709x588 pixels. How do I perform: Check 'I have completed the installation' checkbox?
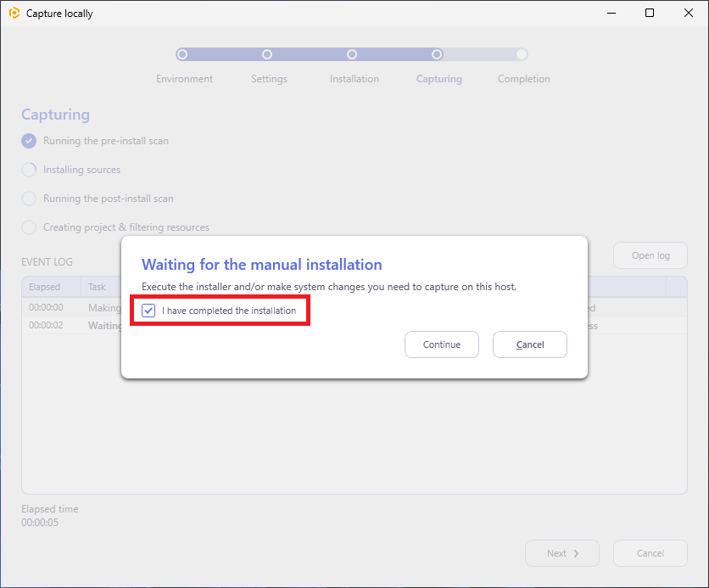pos(148,311)
